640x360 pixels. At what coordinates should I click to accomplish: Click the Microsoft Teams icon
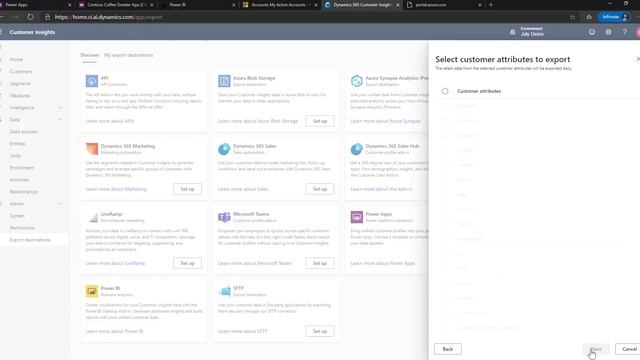coord(224,217)
